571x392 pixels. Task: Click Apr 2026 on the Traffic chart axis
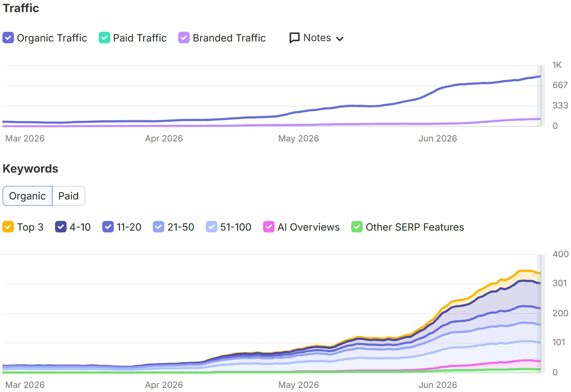[x=164, y=138]
